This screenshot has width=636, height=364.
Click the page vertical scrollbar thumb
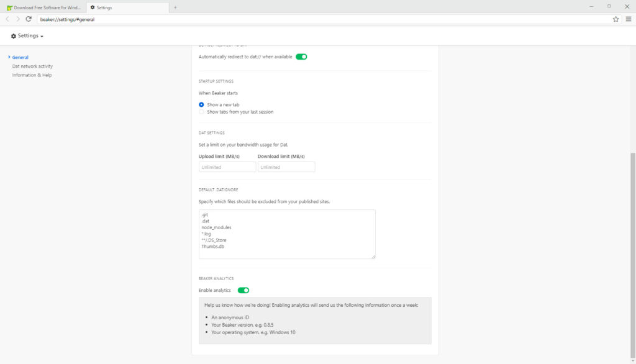(x=633, y=255)
